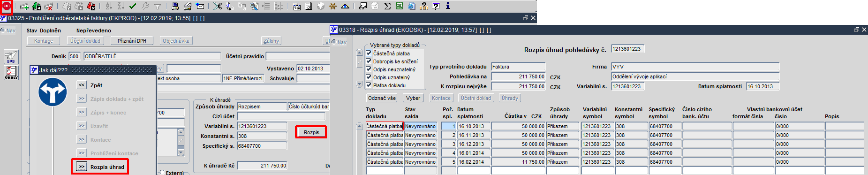Click the scissors cut icon
The width and height of the screenshot is (868, 175).
[x=218, y=6]
